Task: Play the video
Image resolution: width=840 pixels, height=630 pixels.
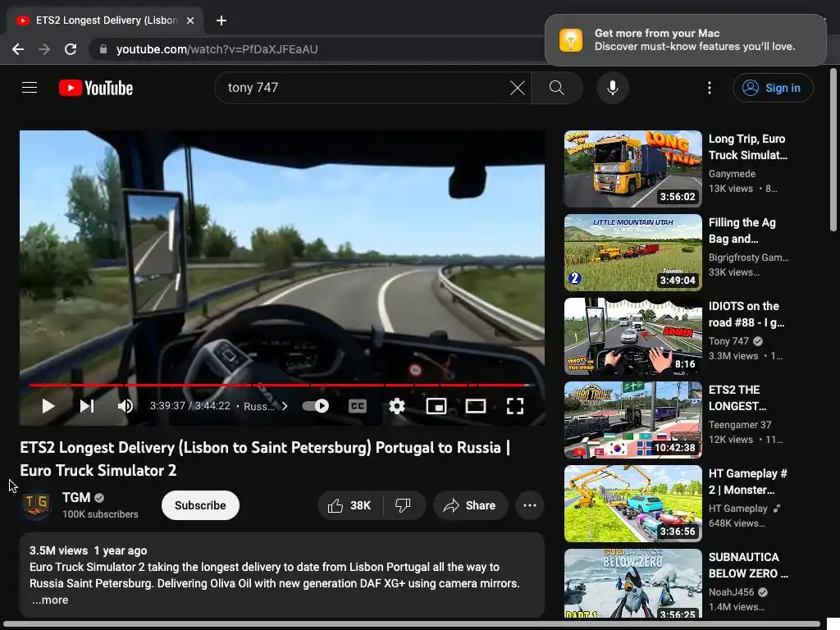Action: (48, 406)
